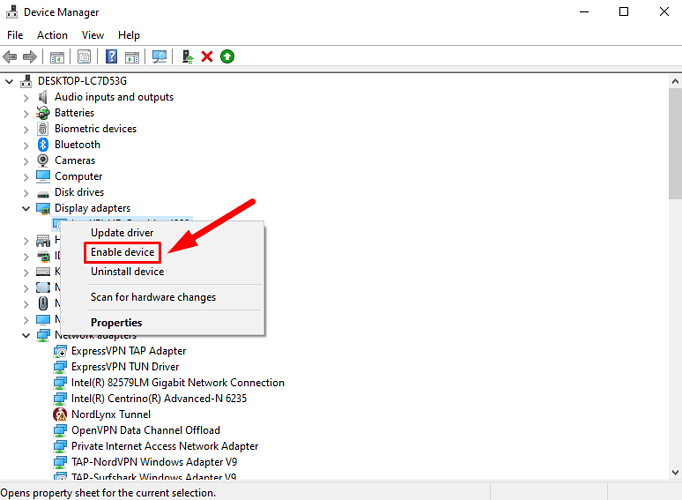Open the Action menu
The image size is (682, 500).
click(x=52, y=35)
